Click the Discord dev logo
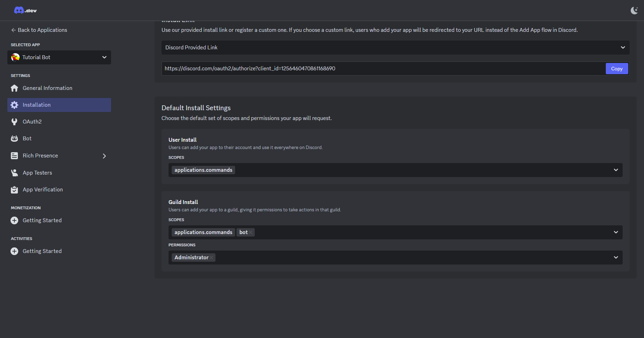 pyautogui.click(x=25, y=10)
